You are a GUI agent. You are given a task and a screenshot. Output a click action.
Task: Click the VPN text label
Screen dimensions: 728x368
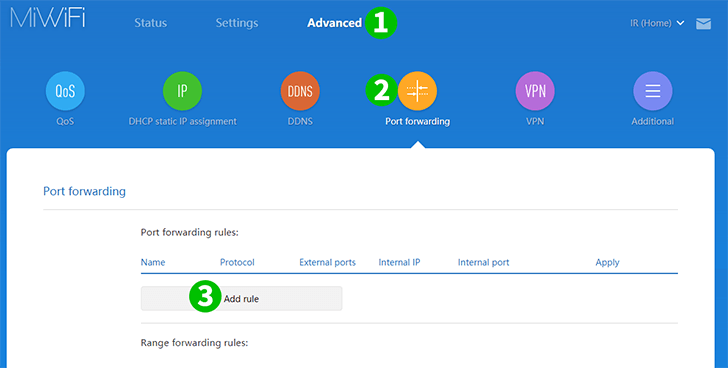pos(535,122)
